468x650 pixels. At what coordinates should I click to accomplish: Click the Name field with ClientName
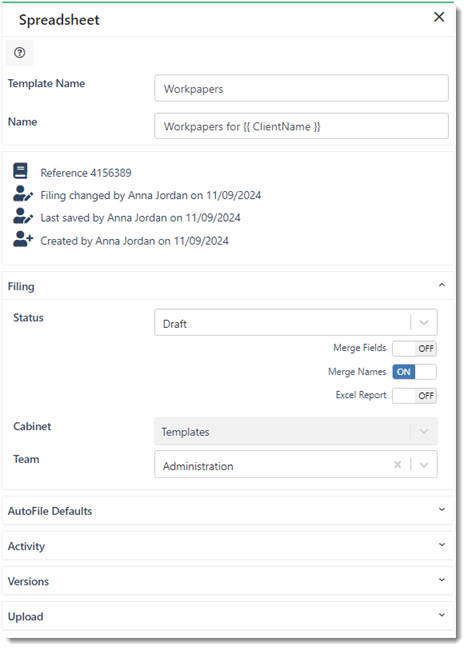coord(301,126)
